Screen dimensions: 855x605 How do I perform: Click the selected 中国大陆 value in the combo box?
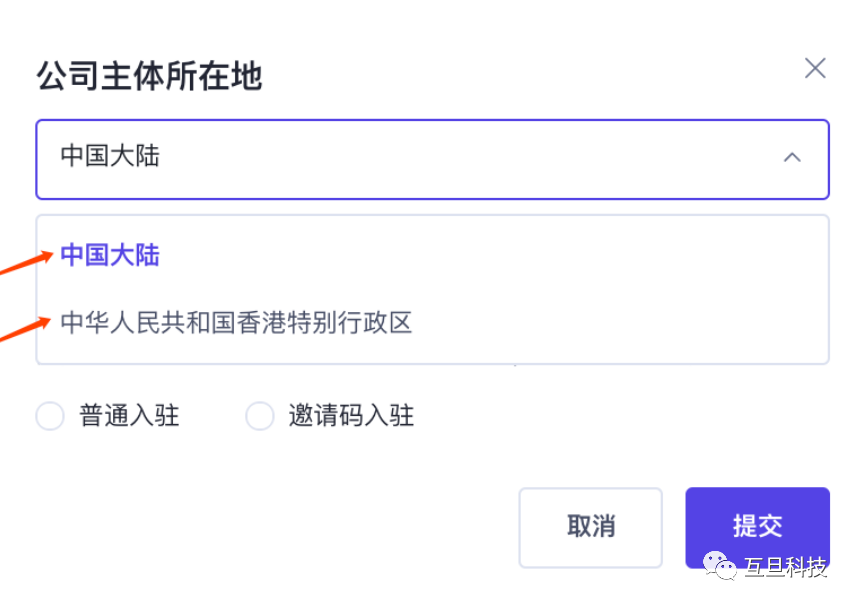tap(110, 156)
